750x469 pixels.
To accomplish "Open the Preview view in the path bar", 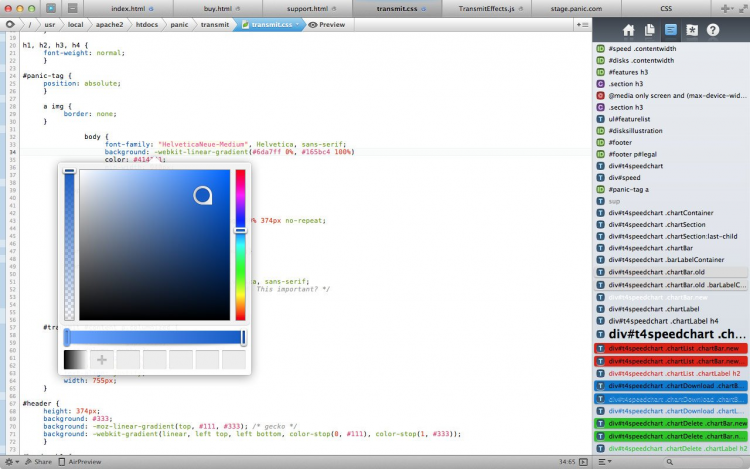I will 327,24.
